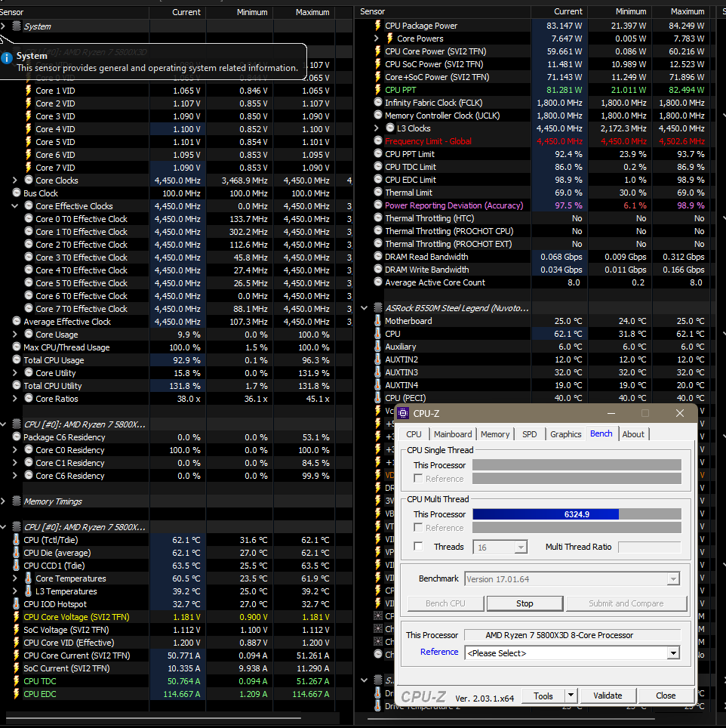Expand the System sensor group
The image size is (726, 728).
tap(3, 26)
